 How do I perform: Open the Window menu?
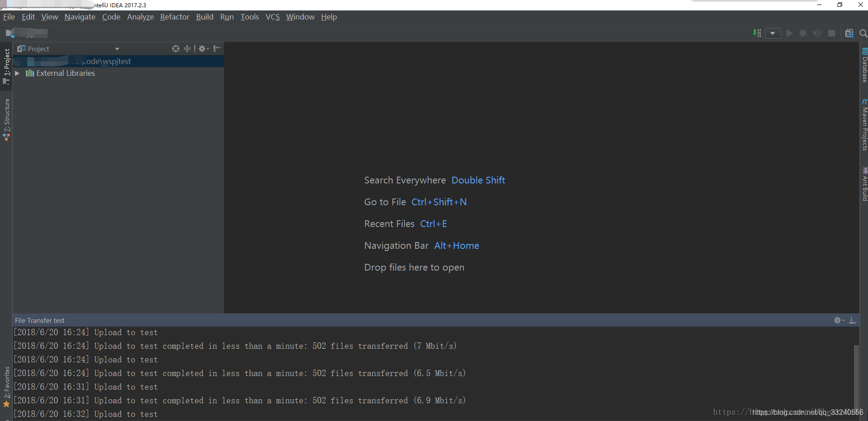[300, 17]
